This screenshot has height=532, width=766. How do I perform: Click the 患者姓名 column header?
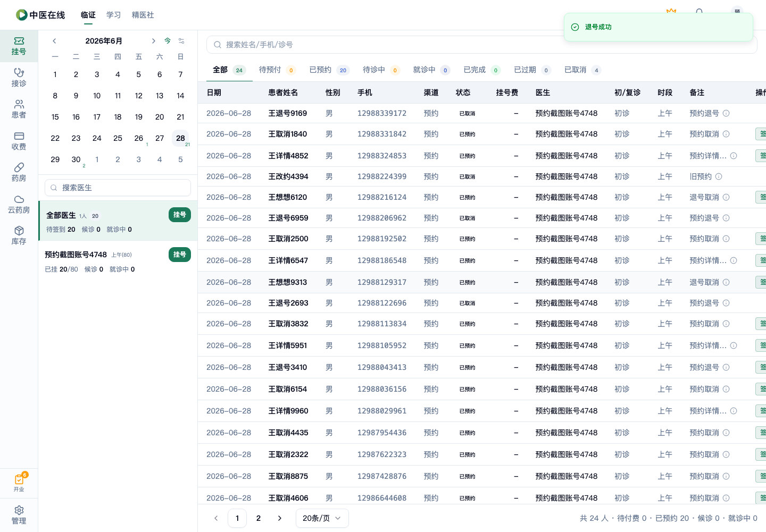coord(283,92)
